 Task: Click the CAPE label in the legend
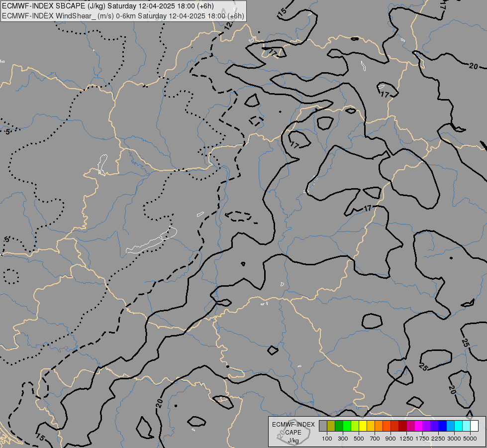coord(293,433)
